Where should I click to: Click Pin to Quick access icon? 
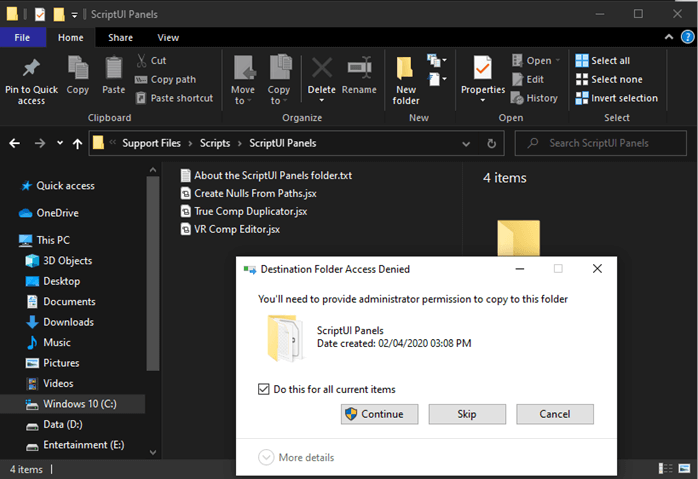[31, 68]
